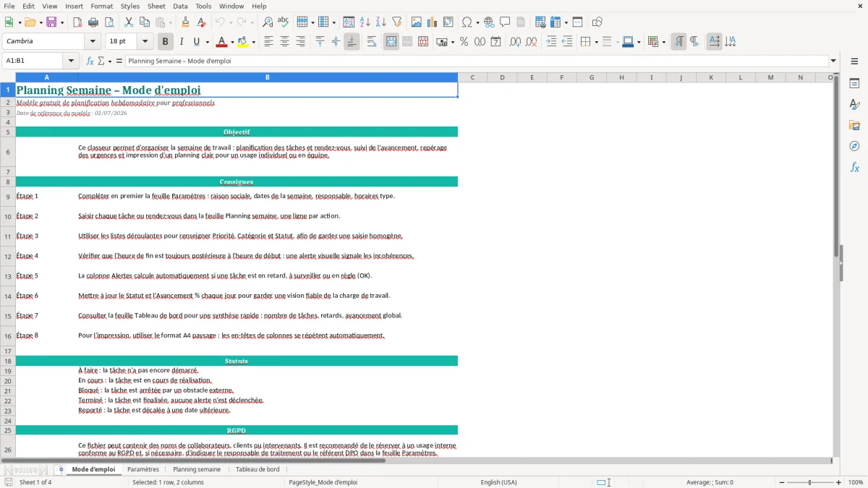Viewport: 868px width, 488px height.
Task: Click in the formula input line
Action: [x=476, y=61]
